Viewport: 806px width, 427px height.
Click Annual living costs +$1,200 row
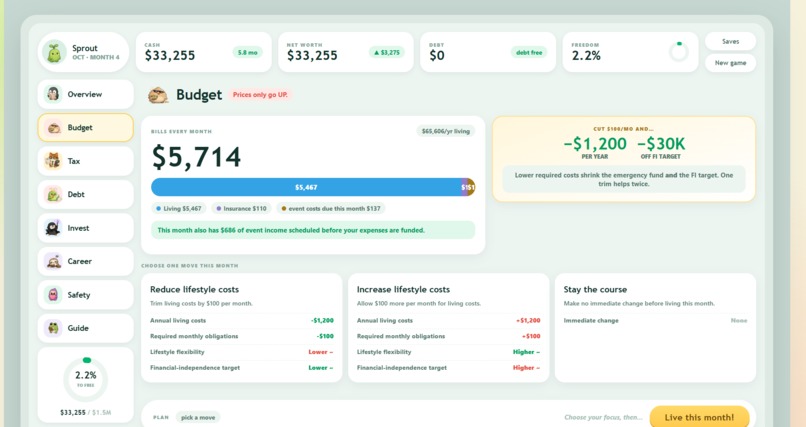point(448,321)
